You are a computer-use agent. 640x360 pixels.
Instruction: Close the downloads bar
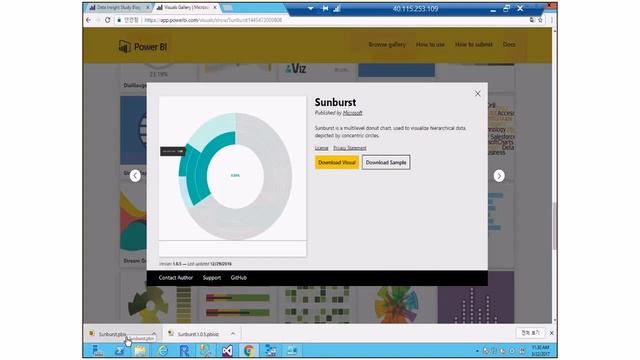(551, 333)
